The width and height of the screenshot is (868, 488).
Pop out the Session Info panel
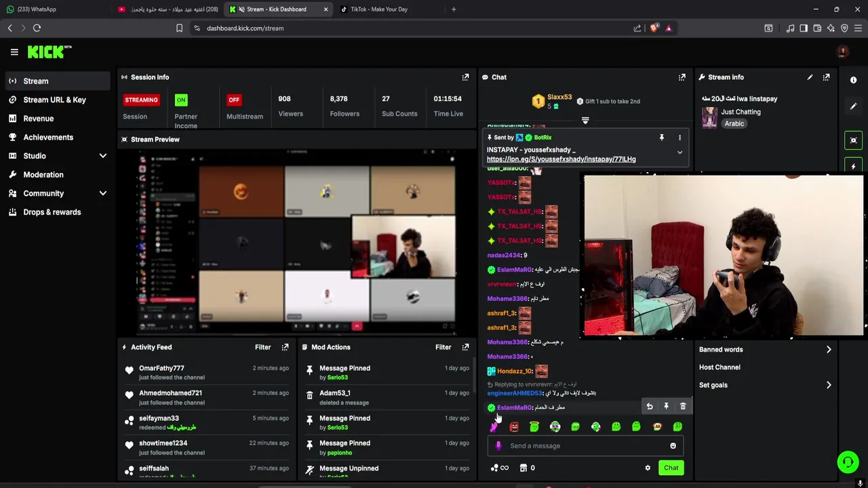coord(465,77)
